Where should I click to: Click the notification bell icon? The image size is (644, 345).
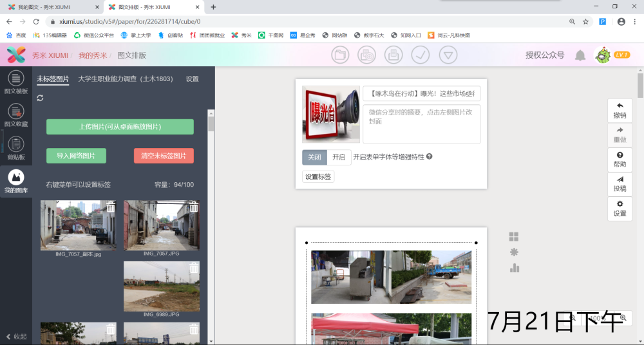click(x=580, y=55)
